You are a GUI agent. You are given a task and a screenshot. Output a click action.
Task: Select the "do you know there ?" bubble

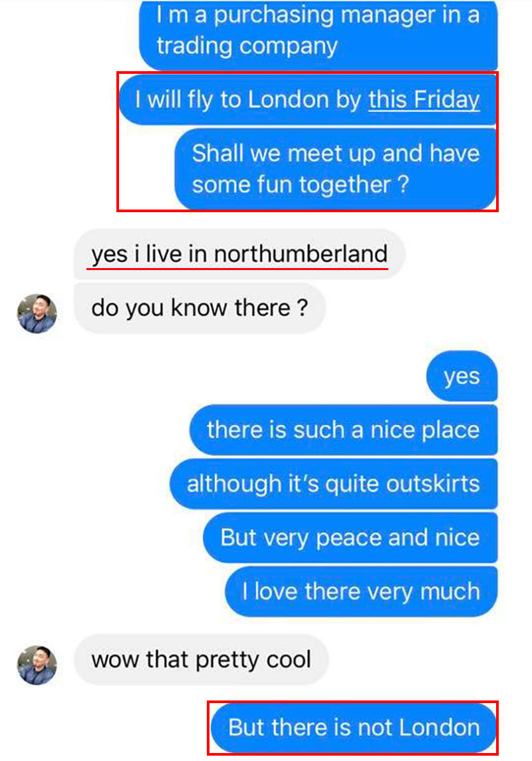[199, 308]
